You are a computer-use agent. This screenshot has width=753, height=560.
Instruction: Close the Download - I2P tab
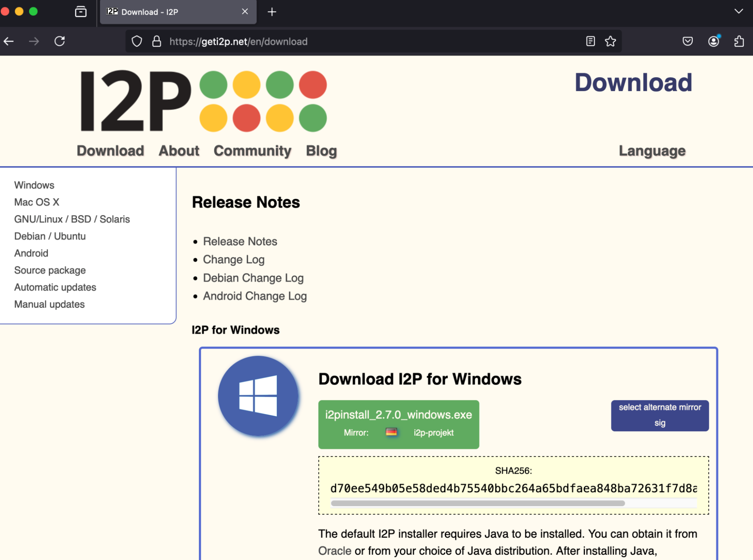tap(245, 12)
